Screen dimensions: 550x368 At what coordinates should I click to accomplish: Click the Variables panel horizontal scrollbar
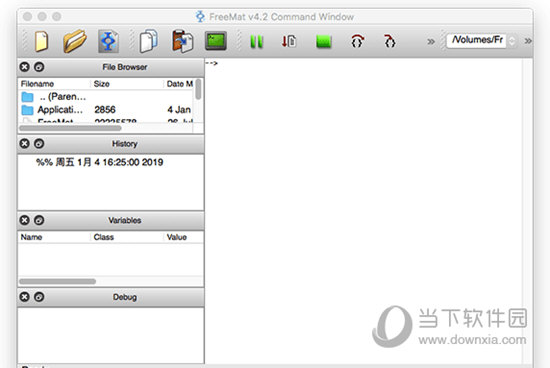[58, 281]
